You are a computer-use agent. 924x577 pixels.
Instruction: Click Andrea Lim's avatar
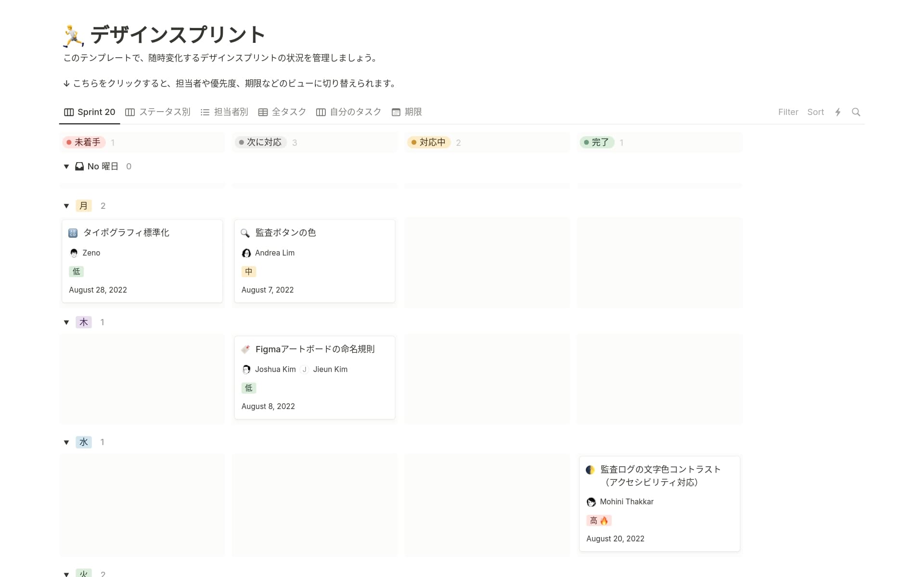(246, 253)
